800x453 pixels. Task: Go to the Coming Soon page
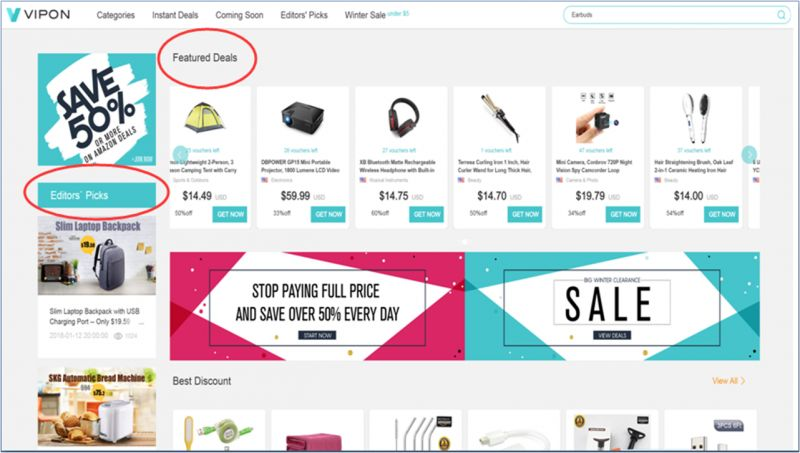coord(239,15)
